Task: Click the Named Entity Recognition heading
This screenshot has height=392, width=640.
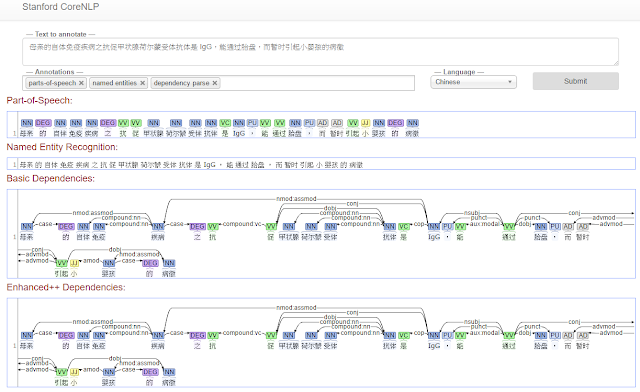Action: [x=62, y=147]
